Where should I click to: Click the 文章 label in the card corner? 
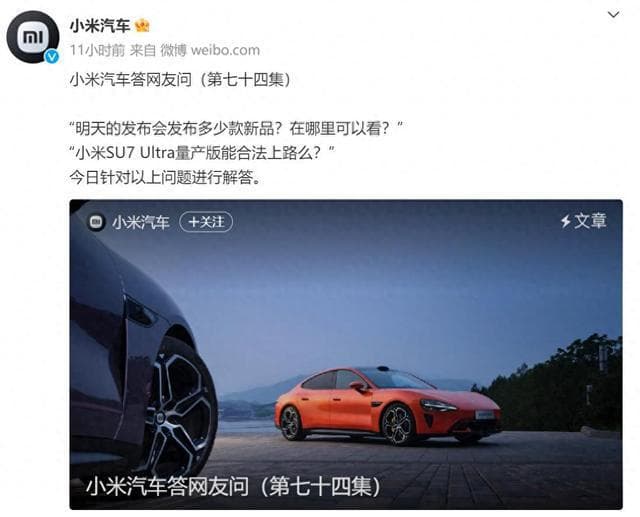coord(590,221)
